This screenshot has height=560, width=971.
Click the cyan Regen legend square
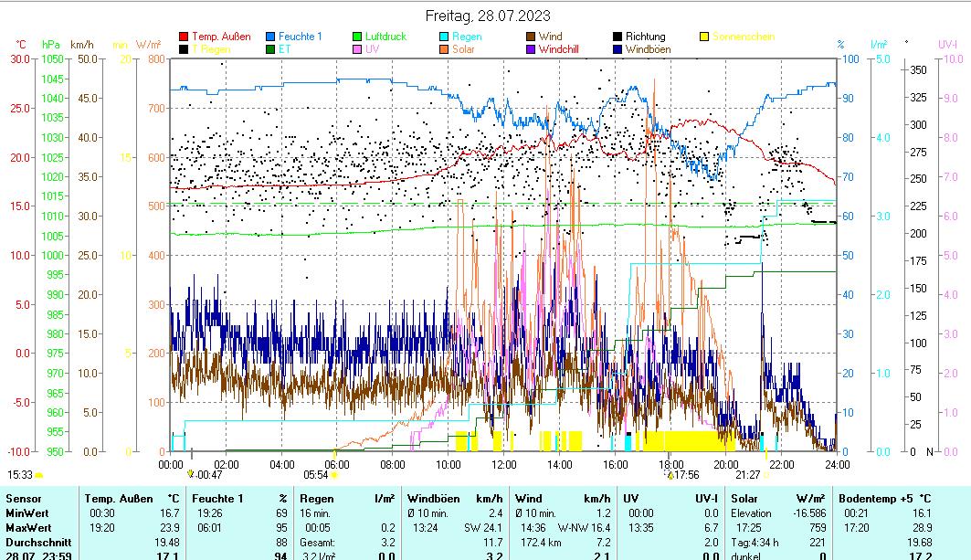click(x=444, y=37)
